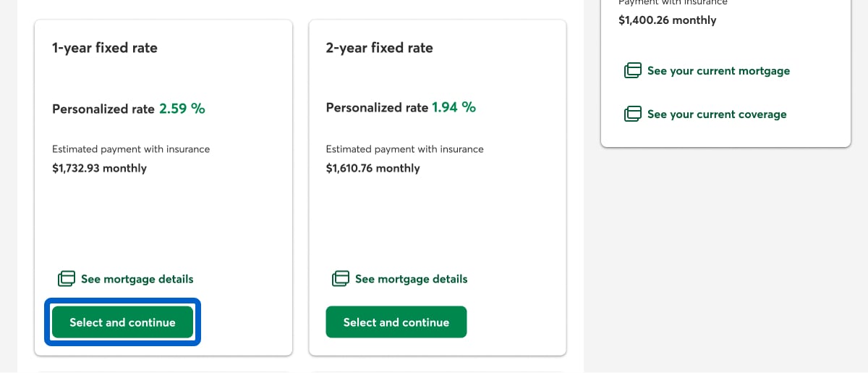Screen dimensions: 868x373
Task: Click the details icon in the 1-year card
Action: click(67, 279)
